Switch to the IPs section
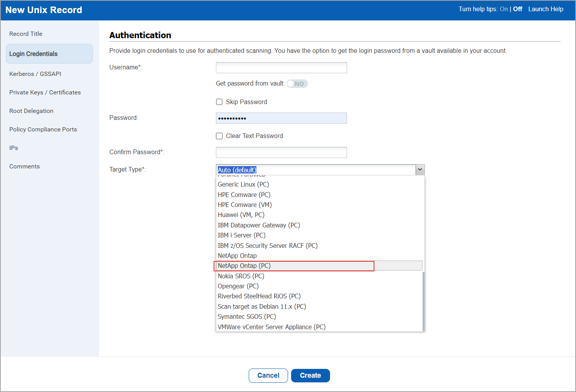The width and height of the screenshot is (576, 392). click(13, 148)
